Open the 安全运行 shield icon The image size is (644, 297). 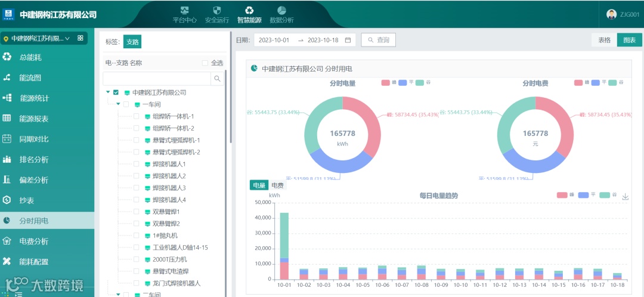217,10
